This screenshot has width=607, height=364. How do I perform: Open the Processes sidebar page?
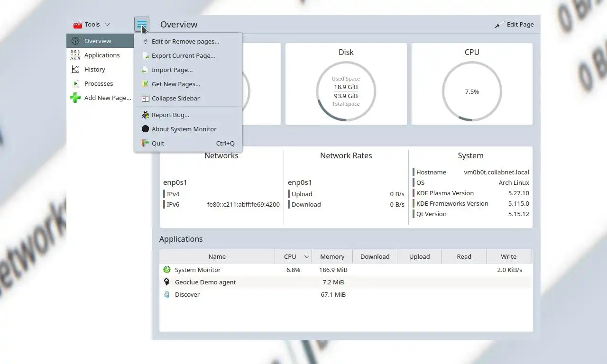click(100, 83)
